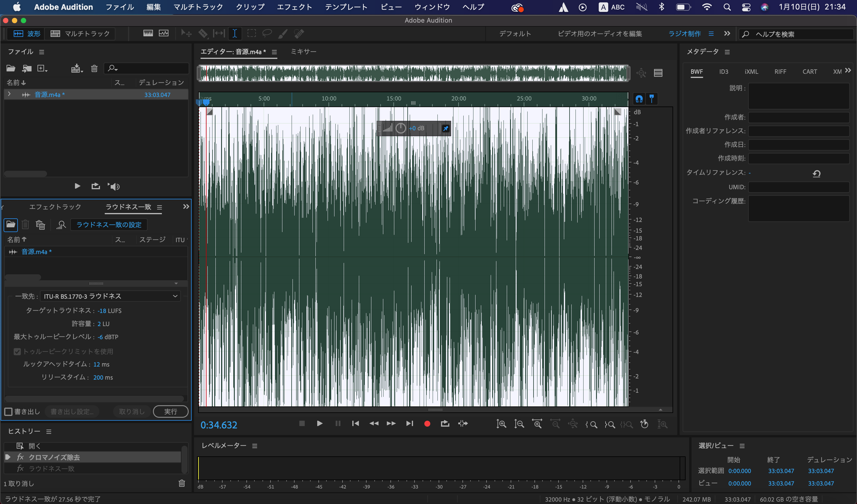Image resolution: width=857 pixels, height=504 pixels.
Task: Open ラウドネス一致の設定 settings
Action: click(109, 225)
